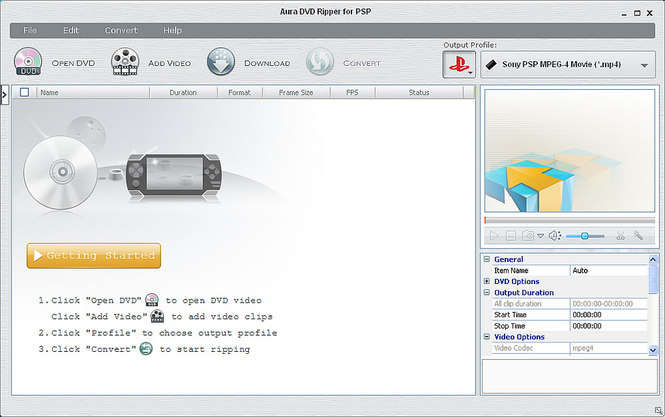
Task: Click the Getting Started button
Action: click(x=94, y=256)
